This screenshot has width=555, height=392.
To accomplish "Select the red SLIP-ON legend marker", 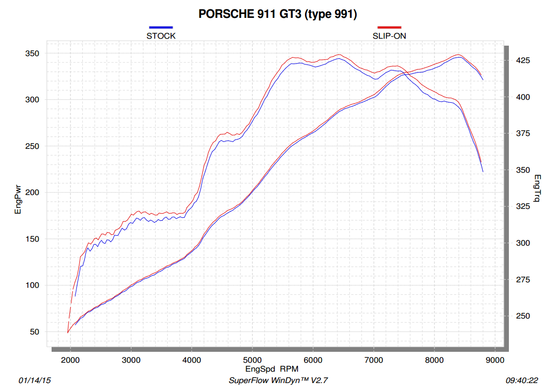I will click(x=390, y=27).
